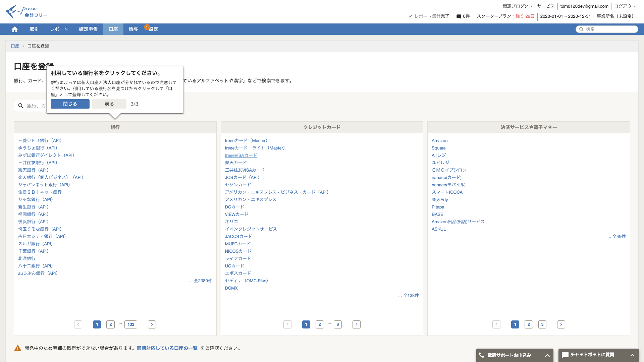Select 楽天カード

click(236, 163)
